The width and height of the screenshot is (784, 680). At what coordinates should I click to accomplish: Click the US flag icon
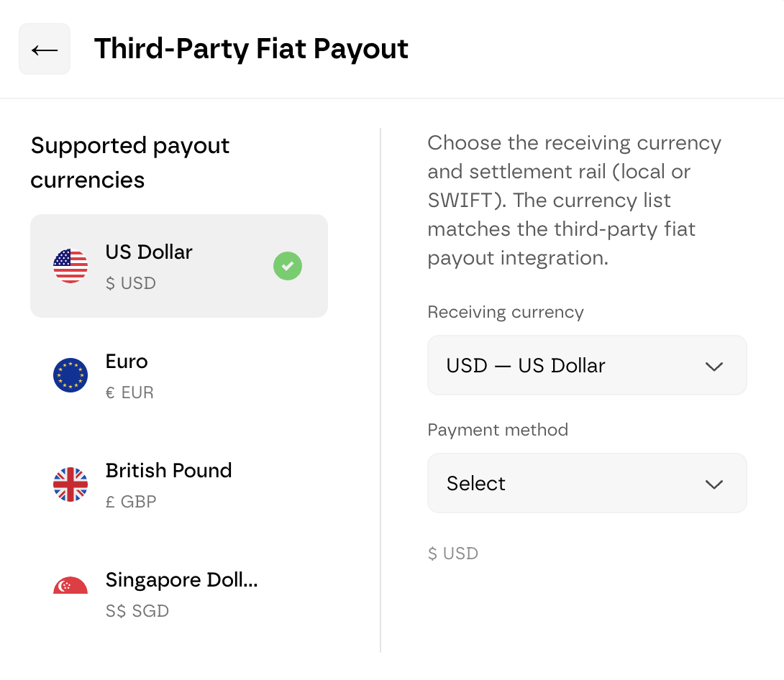[x=70, y=266]
